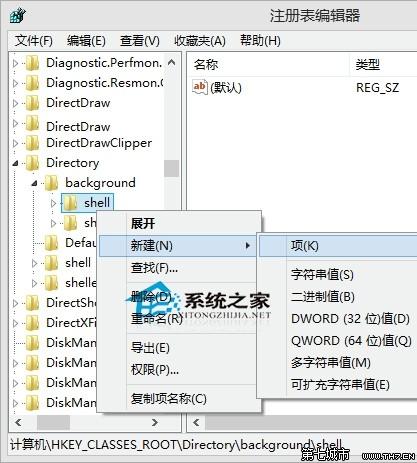Collapse the background tree node

click(x=34, y=183)
